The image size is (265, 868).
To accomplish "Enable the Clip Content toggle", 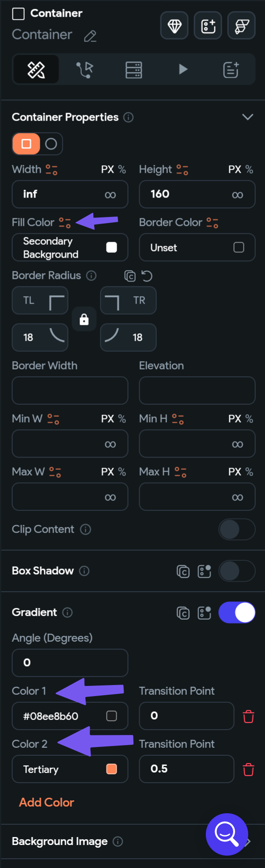I will (237, 529).
